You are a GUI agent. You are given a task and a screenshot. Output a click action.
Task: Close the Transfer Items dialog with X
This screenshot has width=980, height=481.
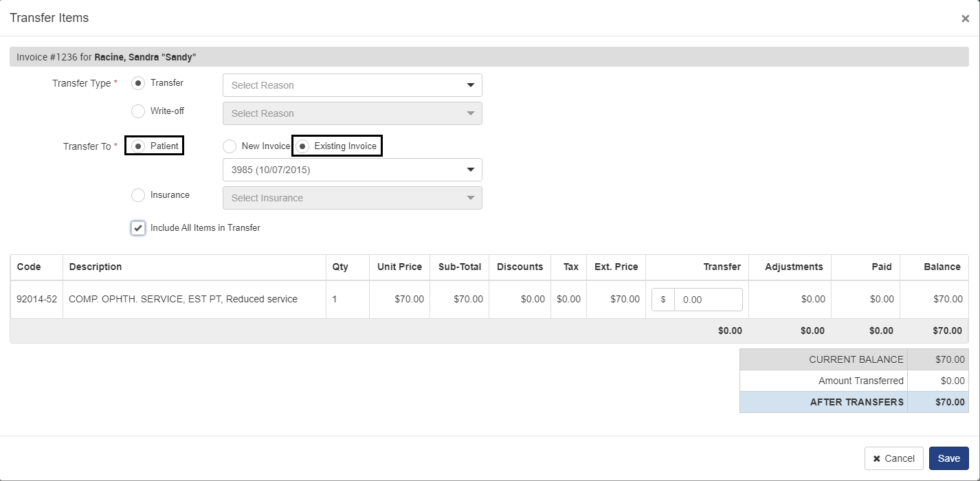[965, 19]
